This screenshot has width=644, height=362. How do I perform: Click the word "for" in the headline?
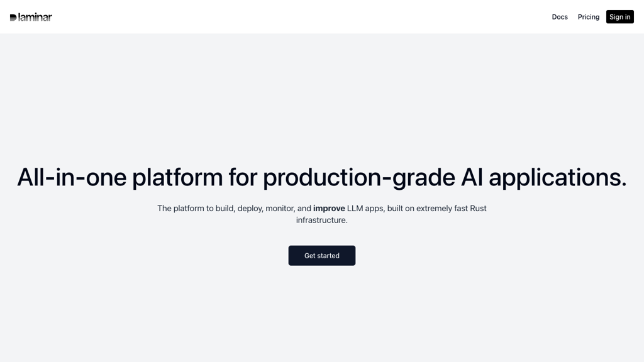242,177
